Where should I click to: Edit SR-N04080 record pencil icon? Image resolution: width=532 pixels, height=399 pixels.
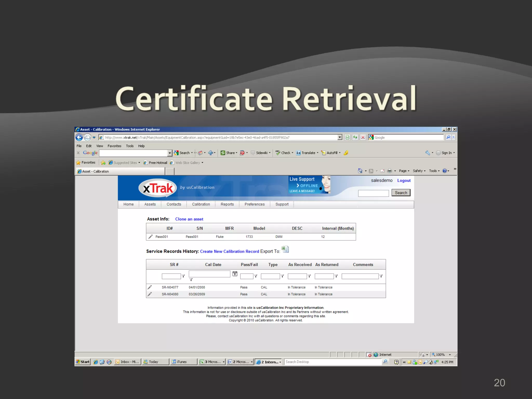pos(150,294)
